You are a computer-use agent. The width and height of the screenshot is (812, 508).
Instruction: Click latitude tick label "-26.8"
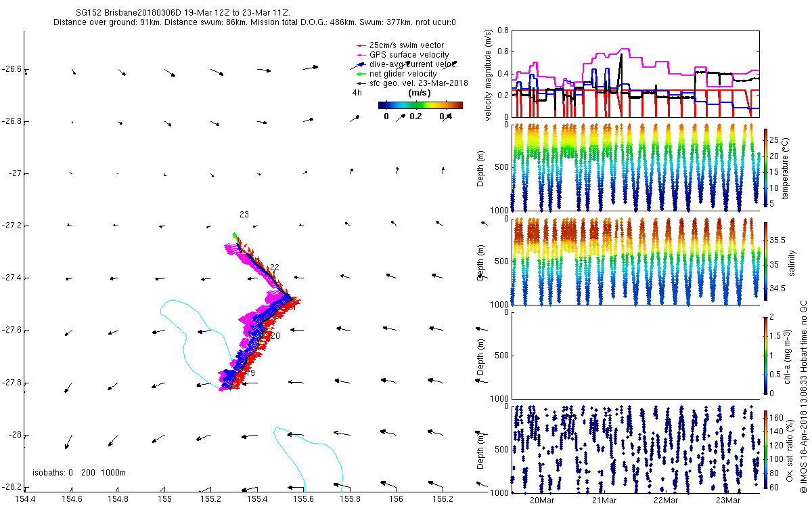pos(11,121)
